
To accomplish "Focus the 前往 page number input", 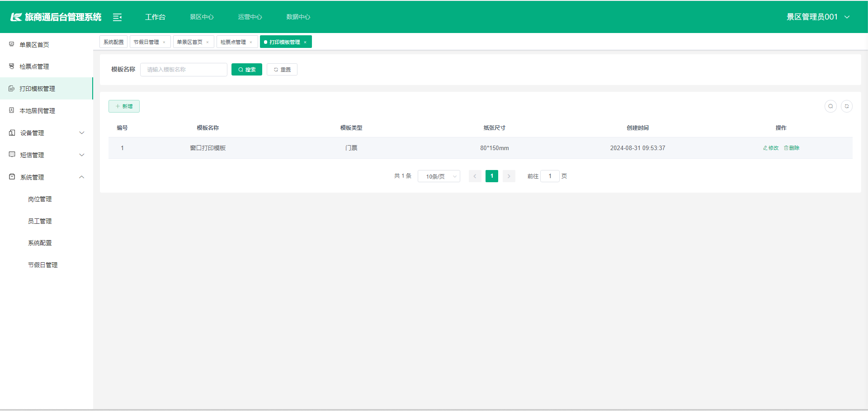I will point(550,176).
